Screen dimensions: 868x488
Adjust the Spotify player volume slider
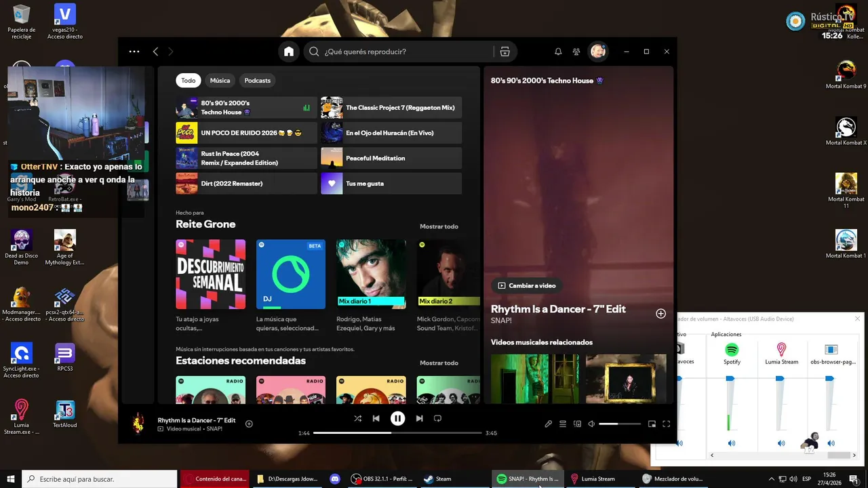620,424
